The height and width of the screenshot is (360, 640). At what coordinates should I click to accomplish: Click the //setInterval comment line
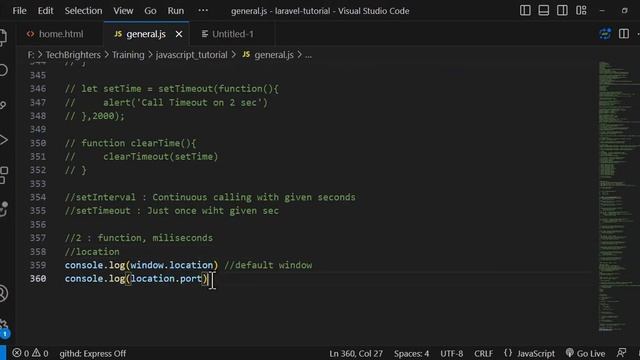pyautogui.click(x=210, y=197)
